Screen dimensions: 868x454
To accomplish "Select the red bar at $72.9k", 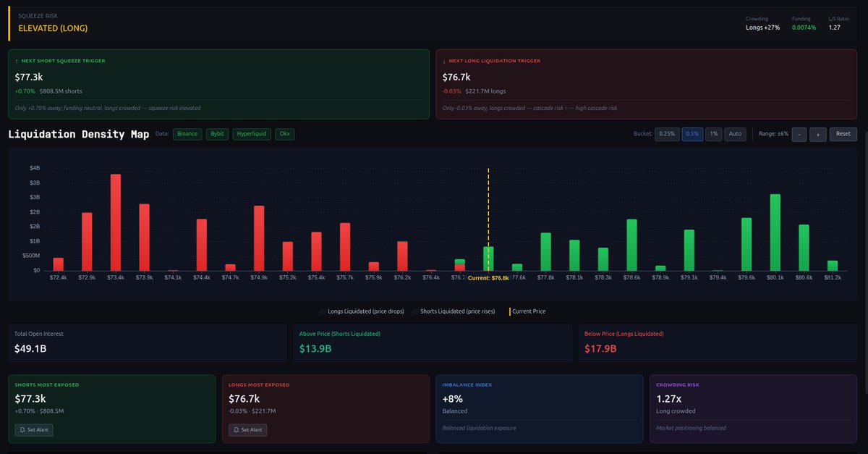I will [87, 241].
